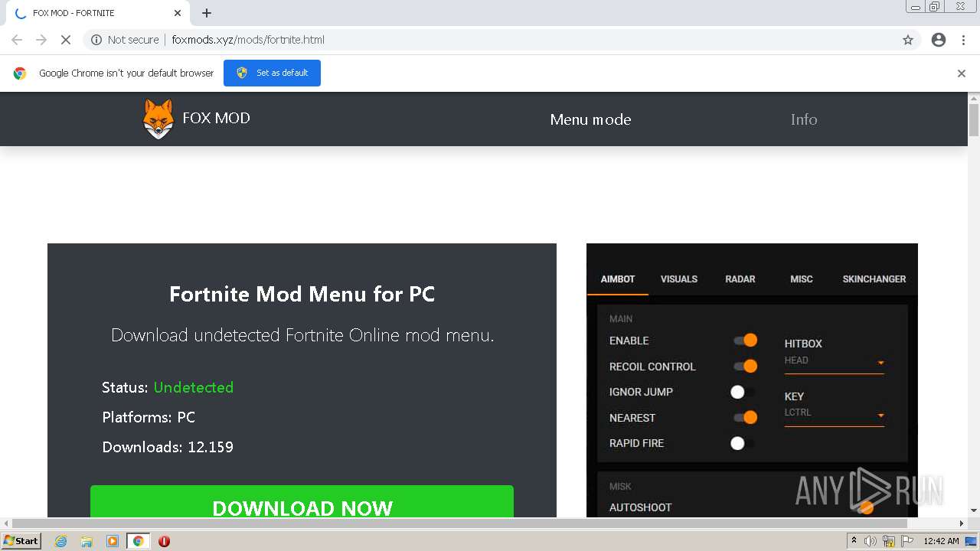The image size is (980, 551).
Task: Click the FOX MOD brand text
Action: point(216,118)
